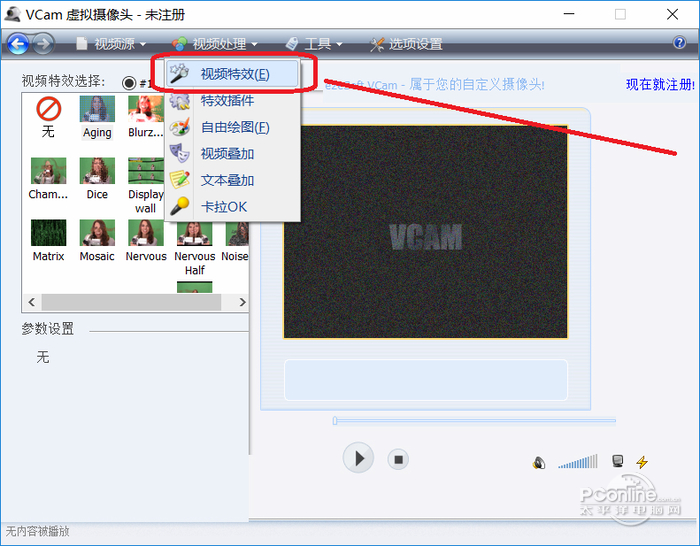Click the 视频处理 colored balls icon
The width and height of the screenshot is (700, 546).
[x=179, y=44]
